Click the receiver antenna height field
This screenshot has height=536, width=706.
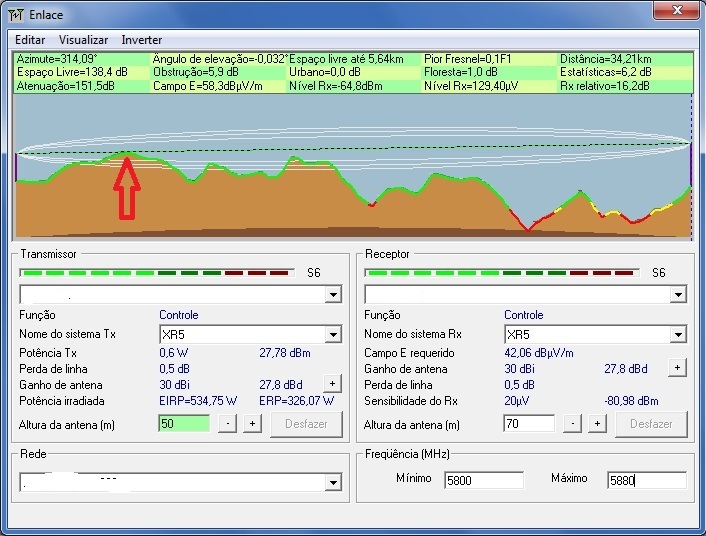[529, 424]
